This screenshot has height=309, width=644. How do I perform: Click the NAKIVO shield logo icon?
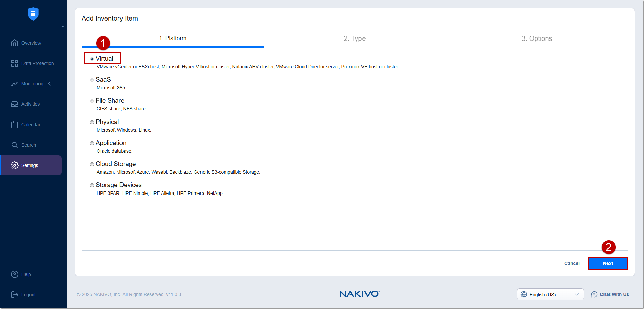(x=33, y=14)
